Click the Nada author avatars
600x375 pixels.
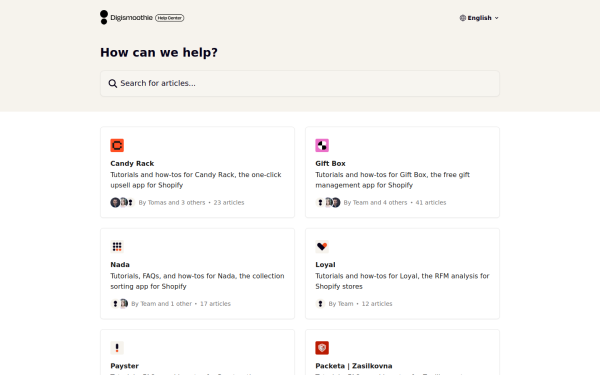tap(119, 304)
